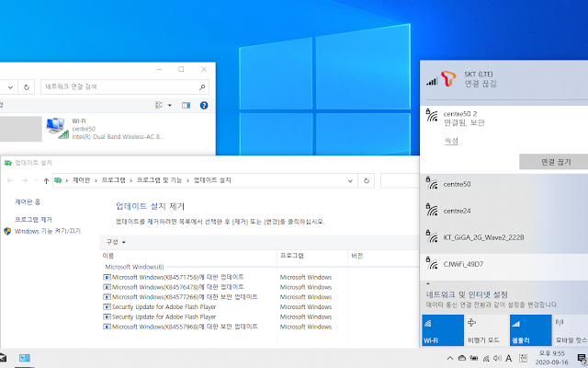Click the magnifier icon in network search
Image resolution: width=588 pixels, height=368 pixels.
[x=202, y=87]
